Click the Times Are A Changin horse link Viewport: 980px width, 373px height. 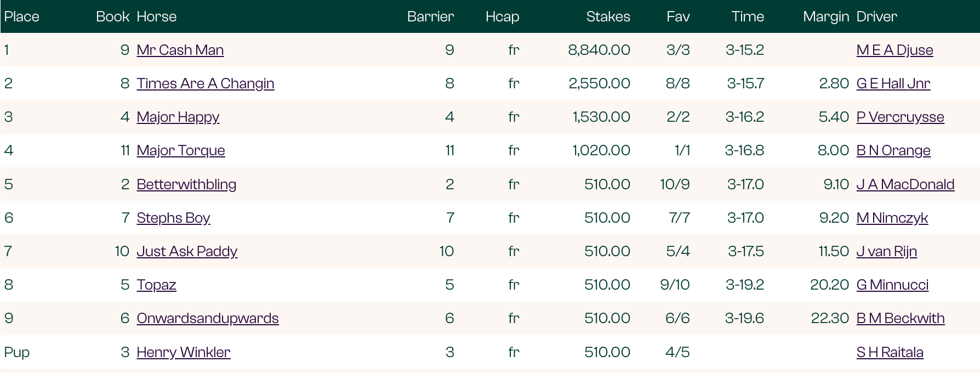205,83
